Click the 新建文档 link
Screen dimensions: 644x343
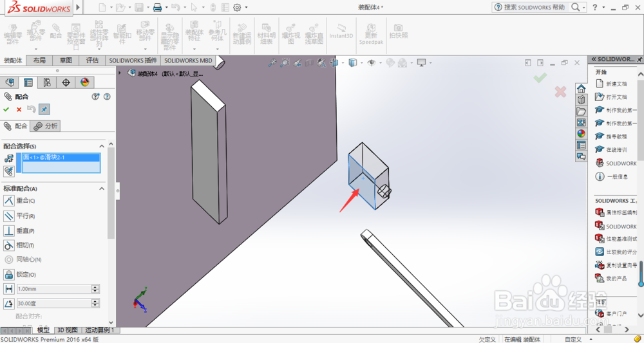coord(616,84)
